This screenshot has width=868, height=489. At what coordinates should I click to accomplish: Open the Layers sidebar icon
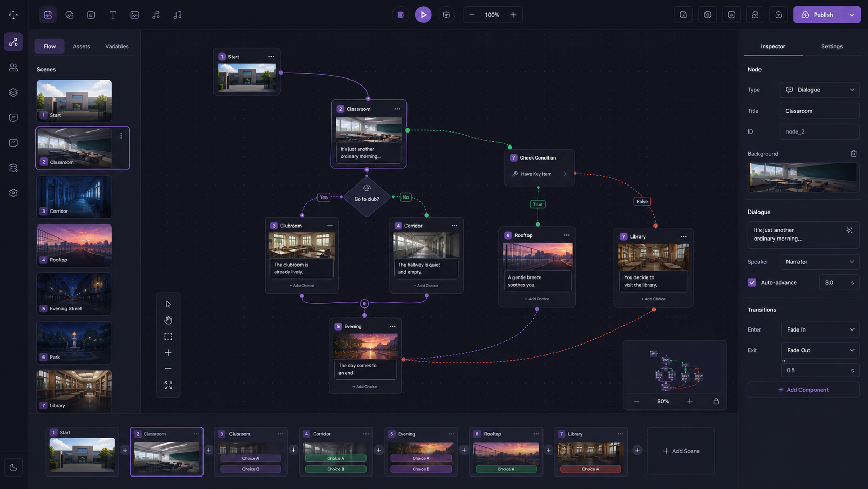[x=13, y=92]
